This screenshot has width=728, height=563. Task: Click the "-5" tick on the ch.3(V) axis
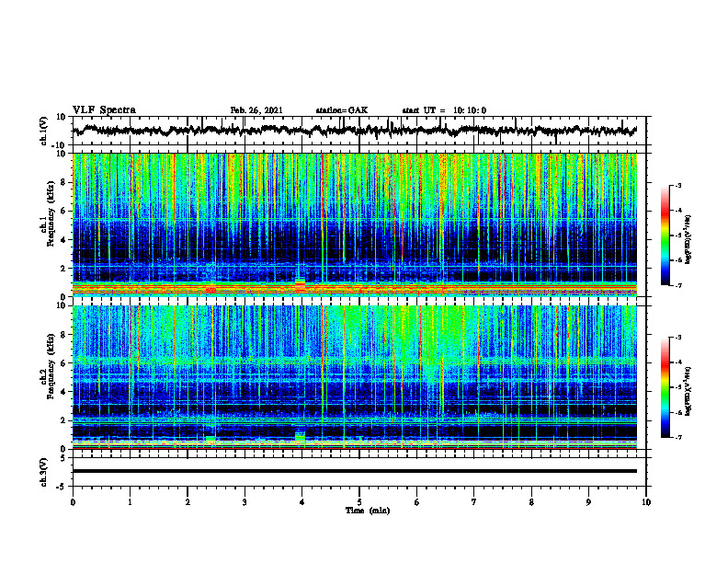62,487
